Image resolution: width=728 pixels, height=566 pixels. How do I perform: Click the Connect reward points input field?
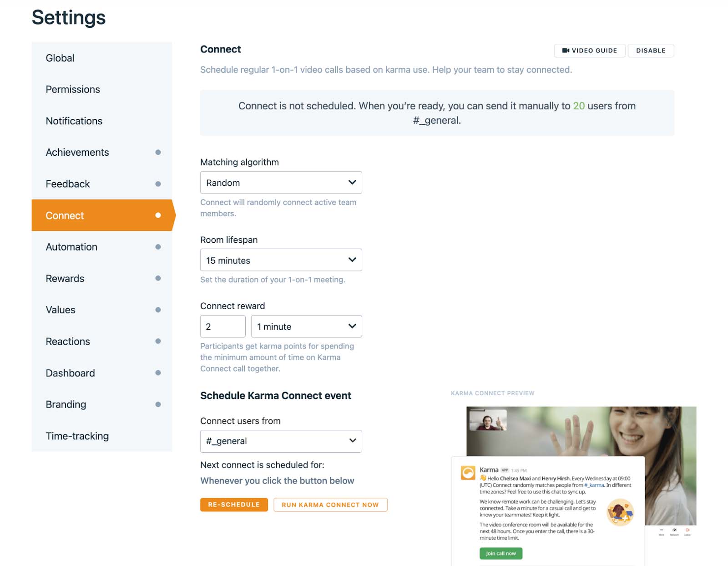tap(222, 326)
